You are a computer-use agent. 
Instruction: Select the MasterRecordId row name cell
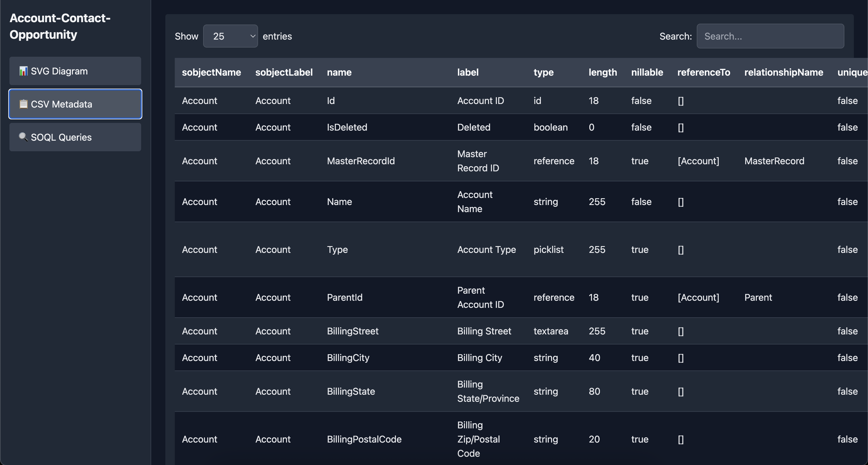(360, 161)
